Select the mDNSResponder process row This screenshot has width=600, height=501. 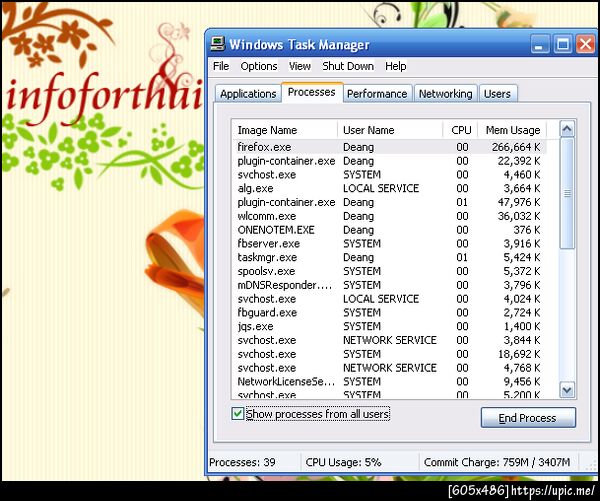(390, 285)
